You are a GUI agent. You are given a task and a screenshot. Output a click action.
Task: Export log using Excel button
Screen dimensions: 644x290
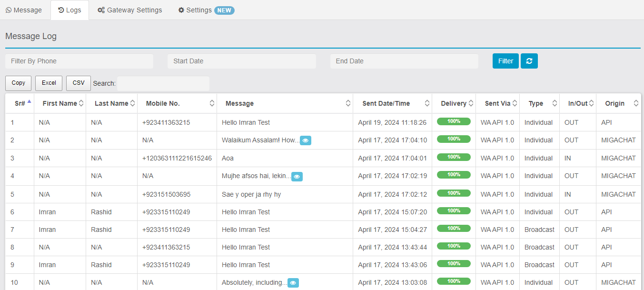(x=49, y=83)
